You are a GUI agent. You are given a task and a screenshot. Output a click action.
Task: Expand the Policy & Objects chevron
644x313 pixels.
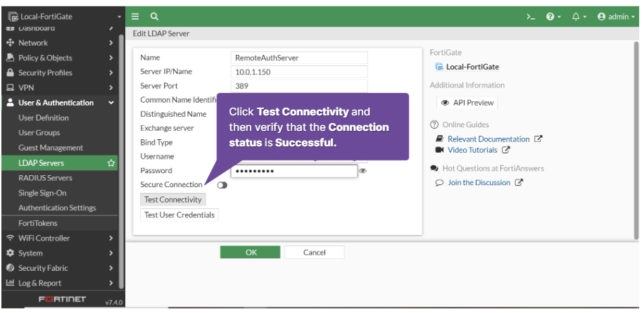(x=111, y=58)
